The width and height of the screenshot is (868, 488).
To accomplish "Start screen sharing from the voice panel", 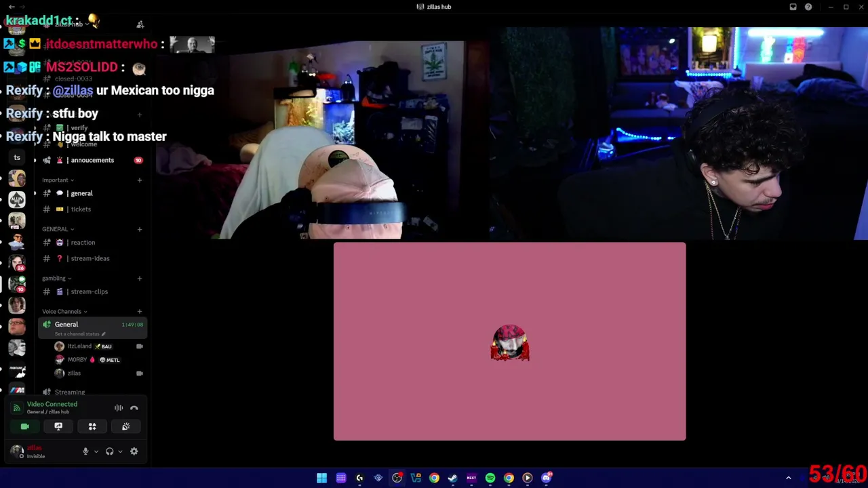I will pos(58,426).
